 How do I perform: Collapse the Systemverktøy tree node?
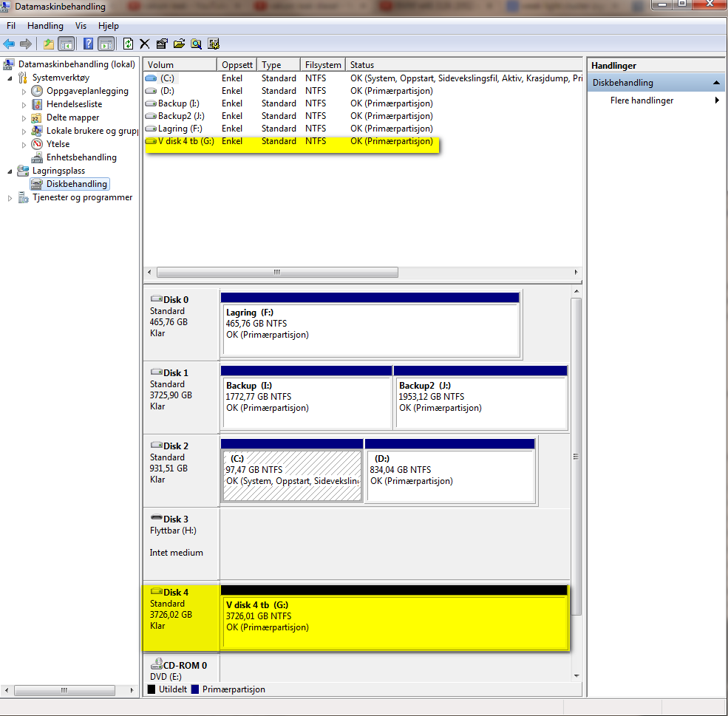pyautogui.click(x=10, y=78)
